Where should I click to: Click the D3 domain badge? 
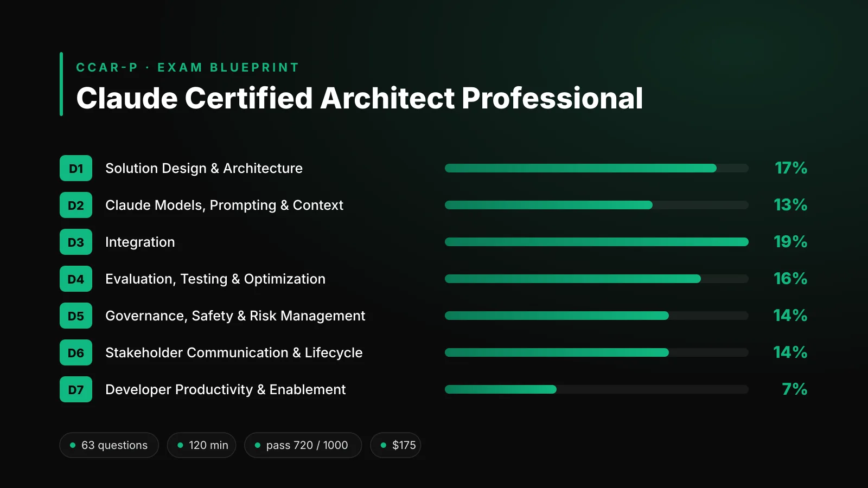(x=76, y=242)
